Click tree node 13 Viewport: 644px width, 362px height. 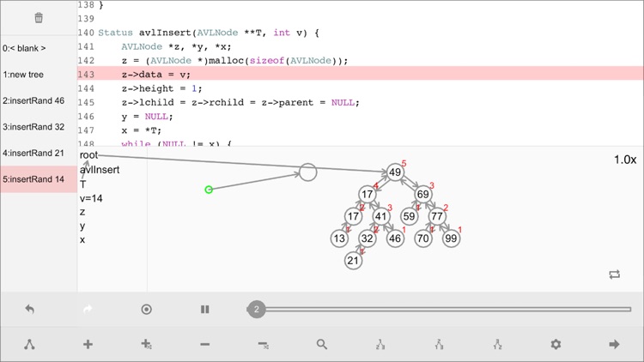[x=339, y=238]
